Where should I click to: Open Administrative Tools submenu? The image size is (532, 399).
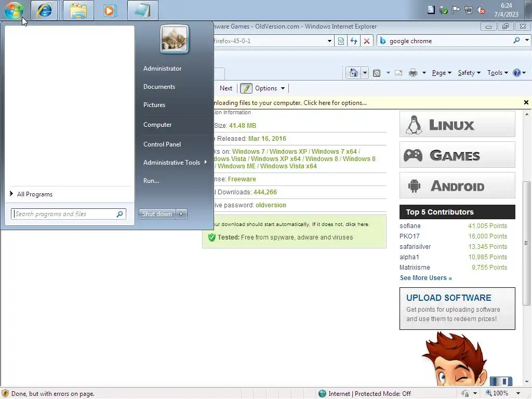(175, 163)
